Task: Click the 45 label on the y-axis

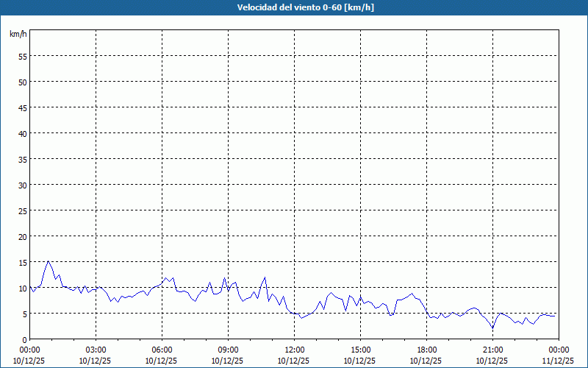Action: tap(23, 107)
